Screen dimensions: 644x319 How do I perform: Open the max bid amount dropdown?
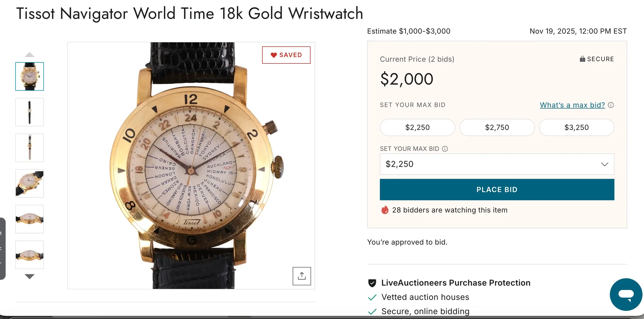click(x=497, y=164)
